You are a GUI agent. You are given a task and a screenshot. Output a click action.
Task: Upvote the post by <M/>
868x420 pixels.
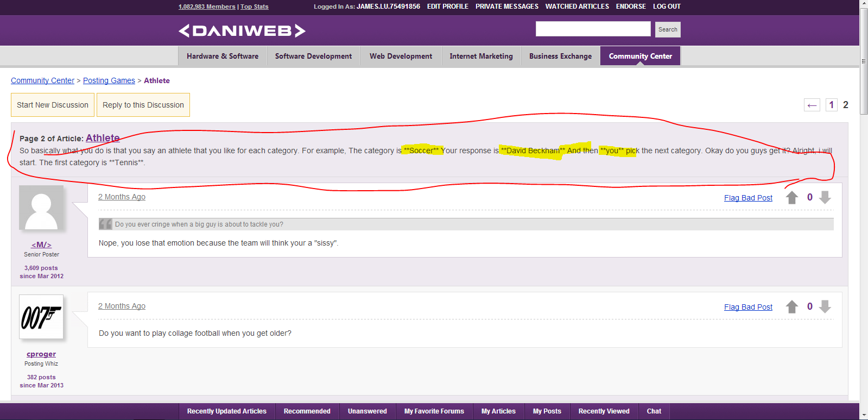pos(792,198)
